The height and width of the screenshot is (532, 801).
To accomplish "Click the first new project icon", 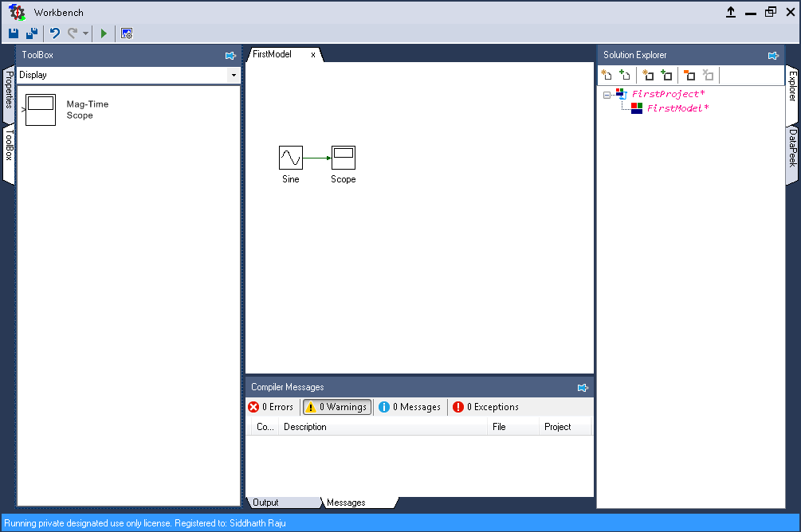I will 607,75.
